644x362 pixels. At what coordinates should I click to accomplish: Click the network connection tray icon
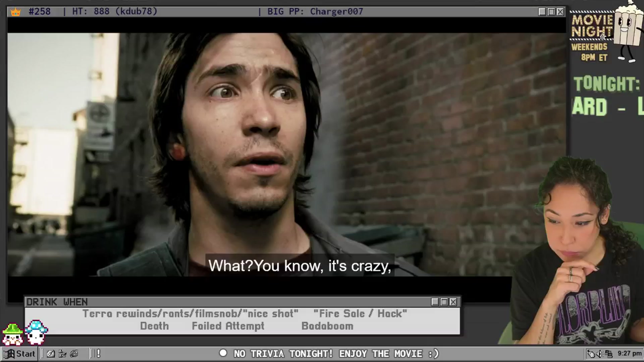[609, 354]
